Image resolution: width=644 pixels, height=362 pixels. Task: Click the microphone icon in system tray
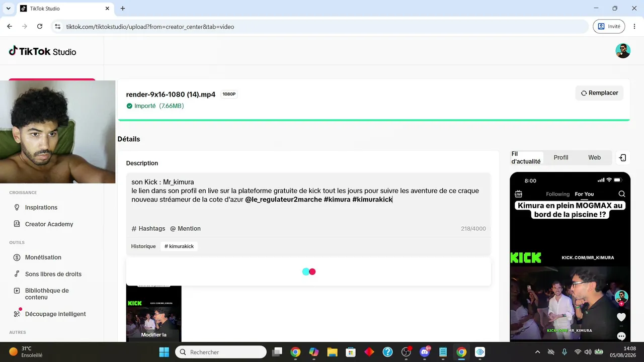tap(565, 352)
